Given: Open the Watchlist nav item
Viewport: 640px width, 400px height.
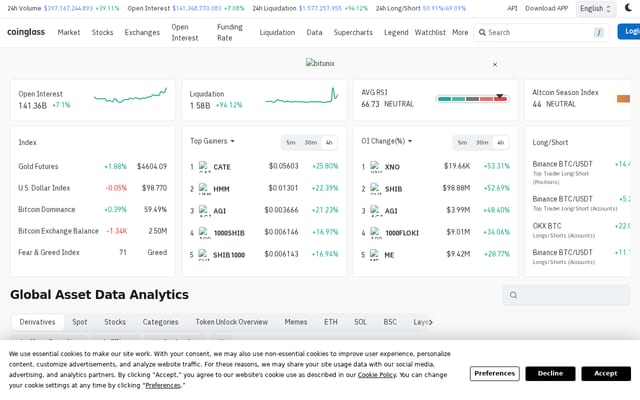Looking at the screenshot, I should click(430, 32).
